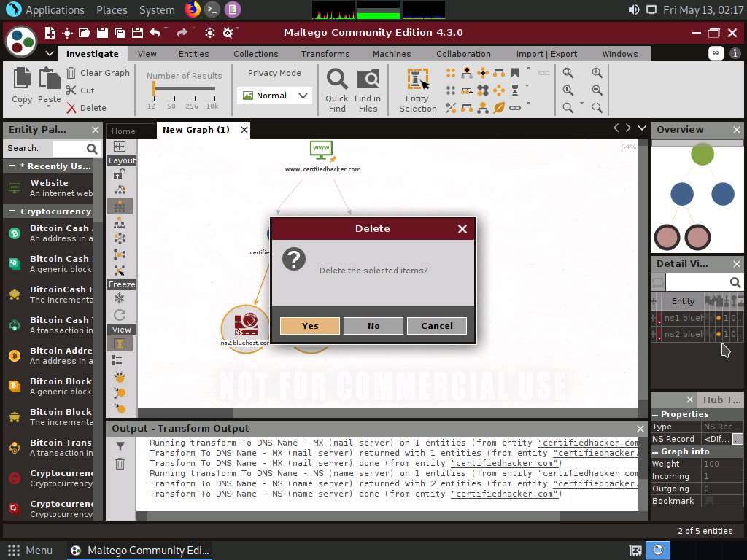Expand the application menu chevron beside Investigate
This screenshot has width=747, height=560.
click(x=49, y=53)
